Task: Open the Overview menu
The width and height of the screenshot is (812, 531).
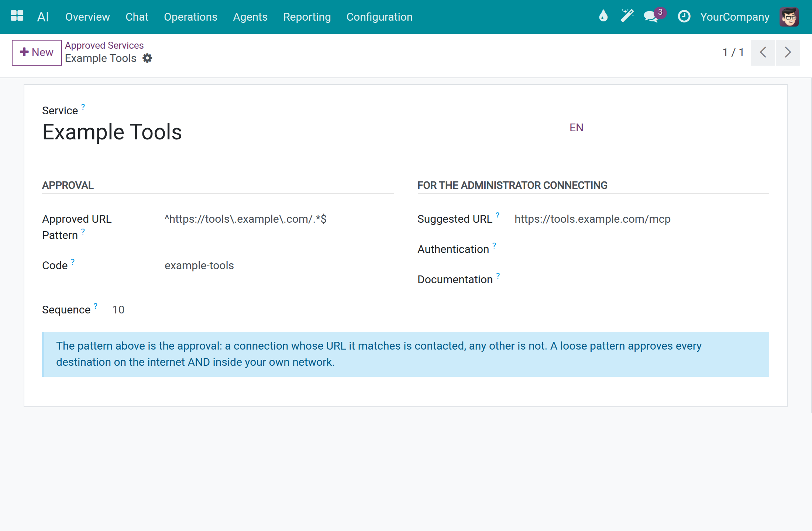Action: click(87, 17)
